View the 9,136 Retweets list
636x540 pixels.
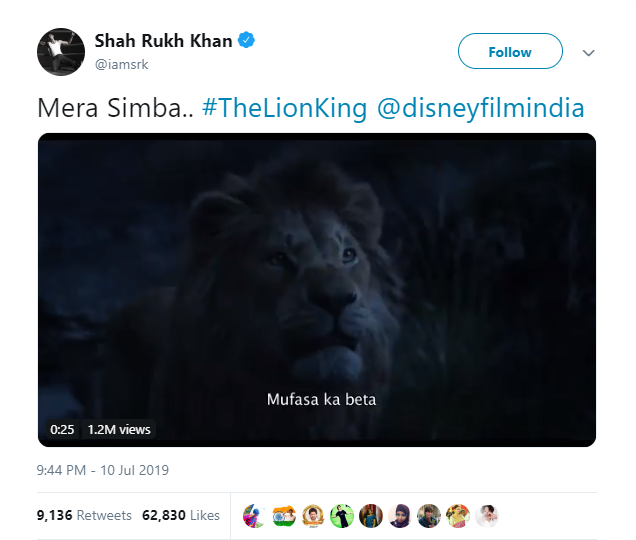[84, 516]
